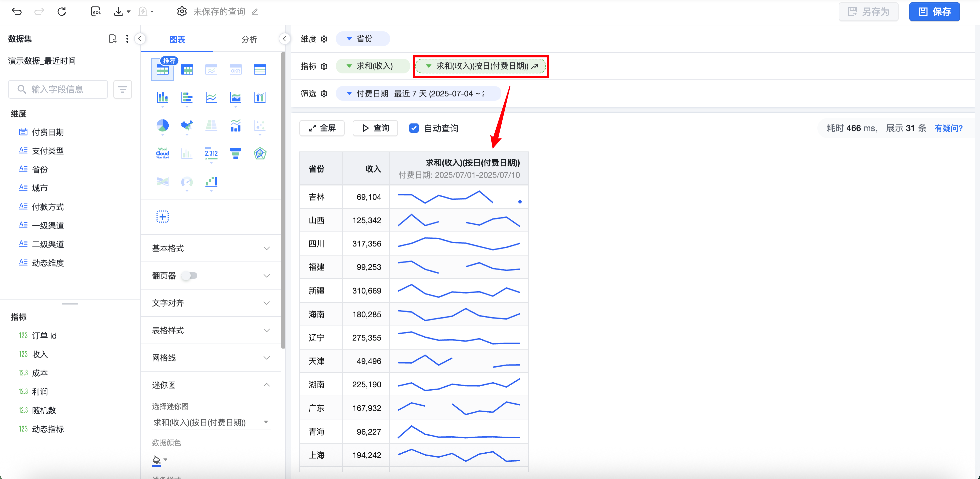The height and width of the screenshot is (479, 980).
Task: Open the 选择迷你图 dropdown
Action: (211, 422)
